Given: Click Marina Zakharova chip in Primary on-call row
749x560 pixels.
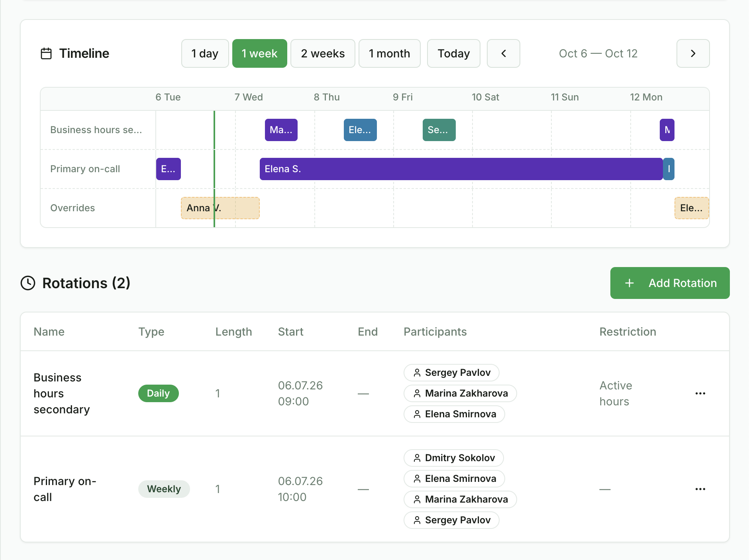Looking at the screenshot, I should coord(460,499).
